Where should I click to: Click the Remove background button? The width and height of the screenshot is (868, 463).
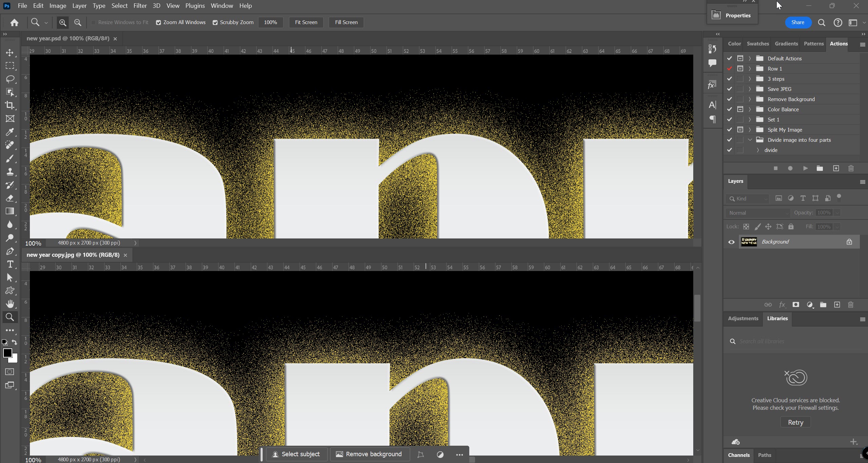pyautogui.click(x=369, y=454)
